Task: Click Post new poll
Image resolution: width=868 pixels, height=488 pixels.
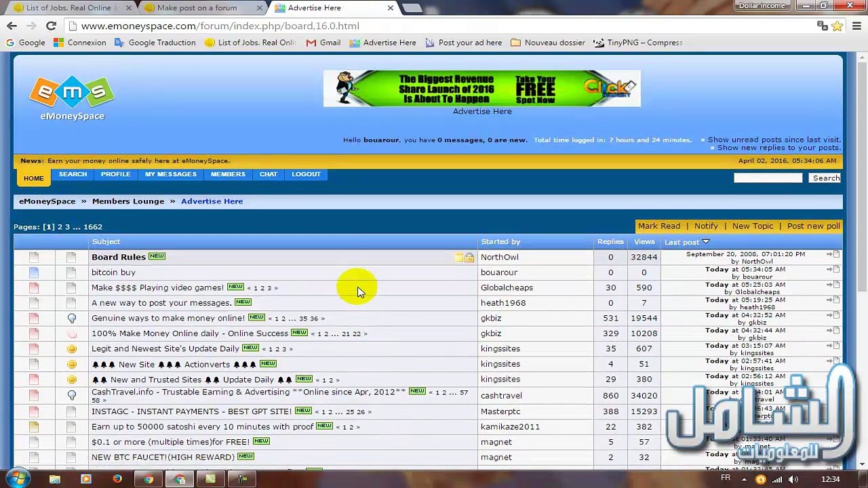Action: [x=814, y=226]
